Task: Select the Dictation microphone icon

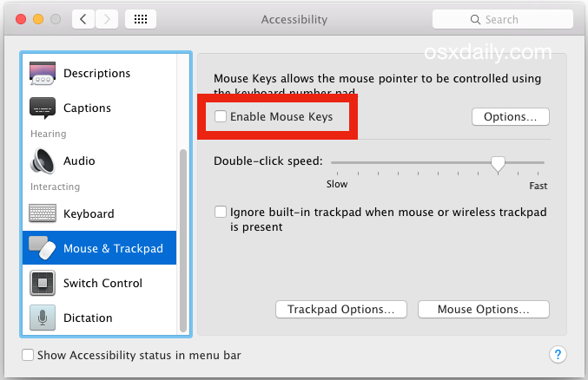Action: (43, 318)
